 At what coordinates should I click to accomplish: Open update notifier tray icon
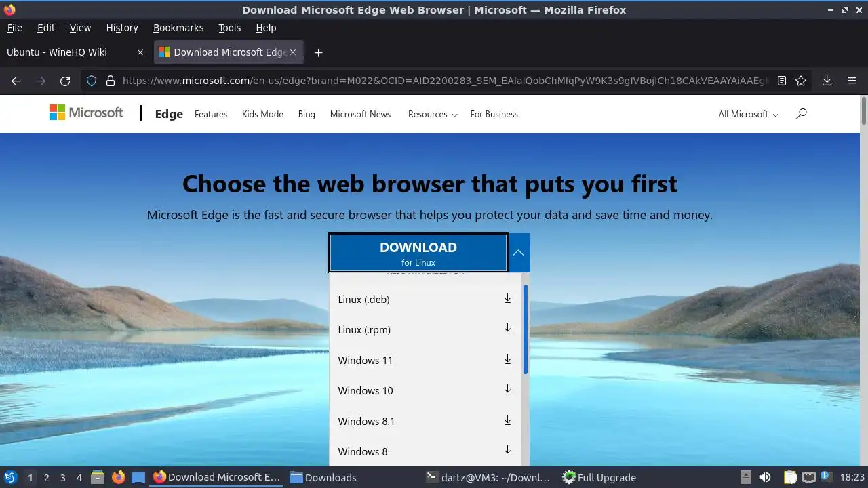[826, 477]
